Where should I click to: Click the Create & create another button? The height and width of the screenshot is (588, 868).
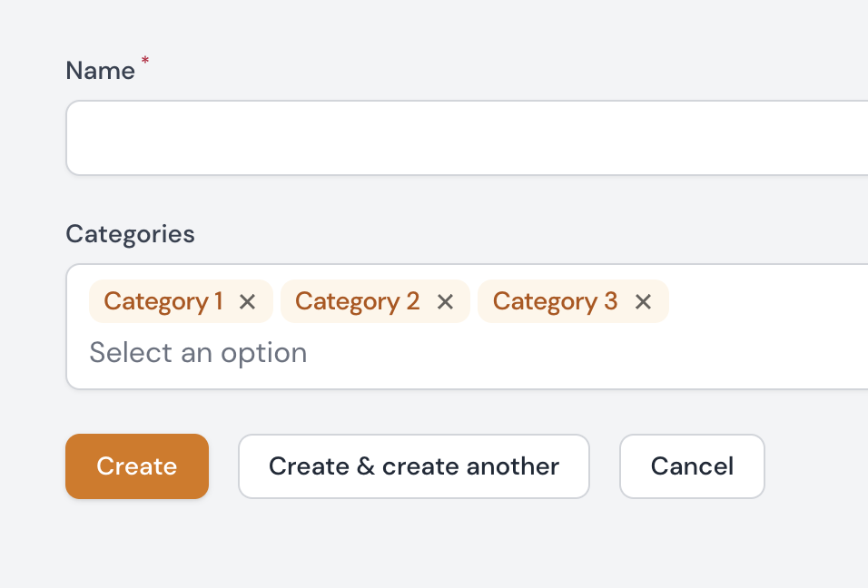point(413,465)
